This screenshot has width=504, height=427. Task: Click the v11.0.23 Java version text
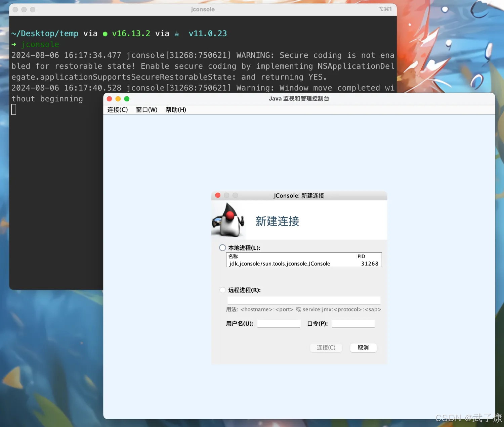[208, 34]
